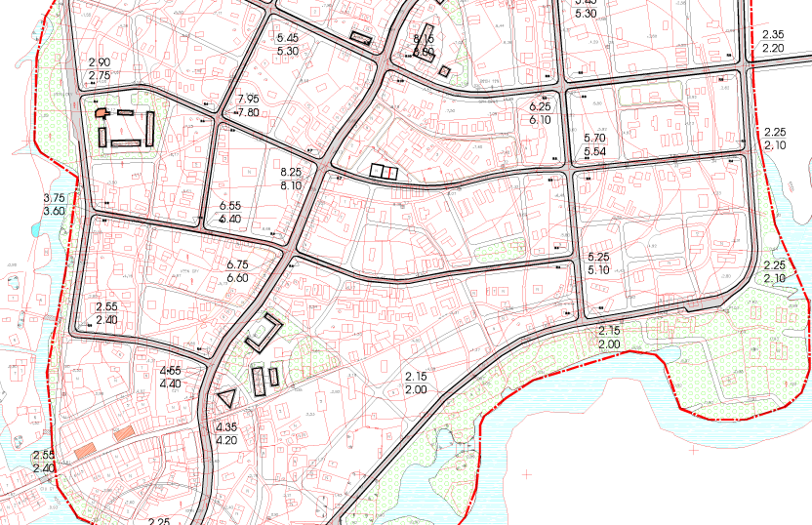Click the long horizontal building at the courtyard bottom
812x525 pixels.
pos(127,144)
